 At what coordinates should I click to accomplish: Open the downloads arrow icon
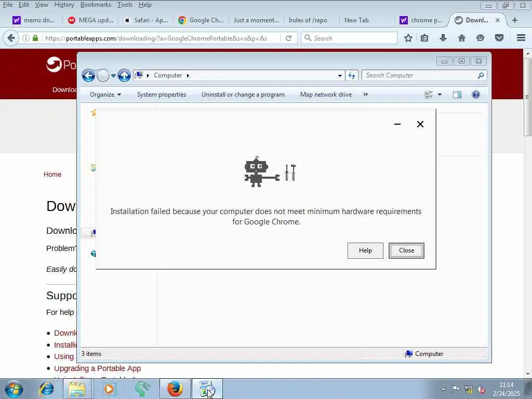click(x=443, y=38)
